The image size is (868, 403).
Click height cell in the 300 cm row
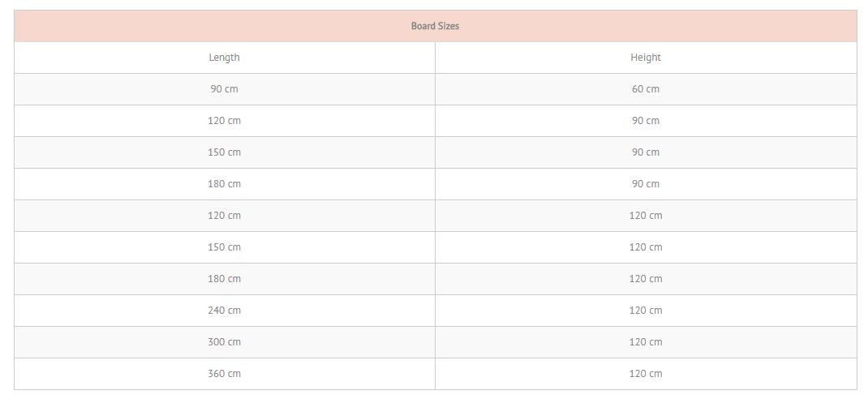pos(646,342)
